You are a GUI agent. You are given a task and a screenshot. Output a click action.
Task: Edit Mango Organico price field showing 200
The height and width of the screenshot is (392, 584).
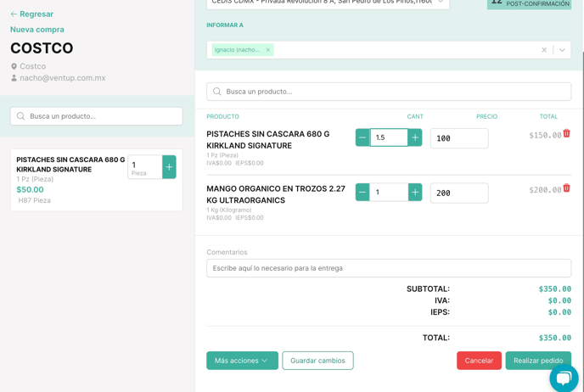459,193
